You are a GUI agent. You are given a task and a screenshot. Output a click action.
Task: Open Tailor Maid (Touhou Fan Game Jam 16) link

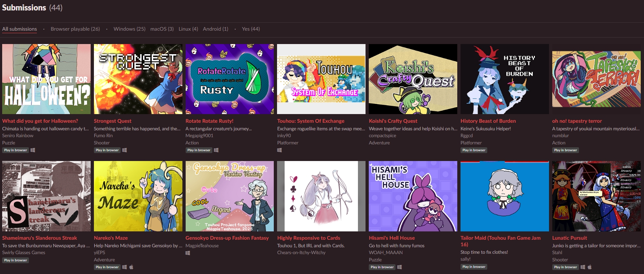click(x=501, y=241)
